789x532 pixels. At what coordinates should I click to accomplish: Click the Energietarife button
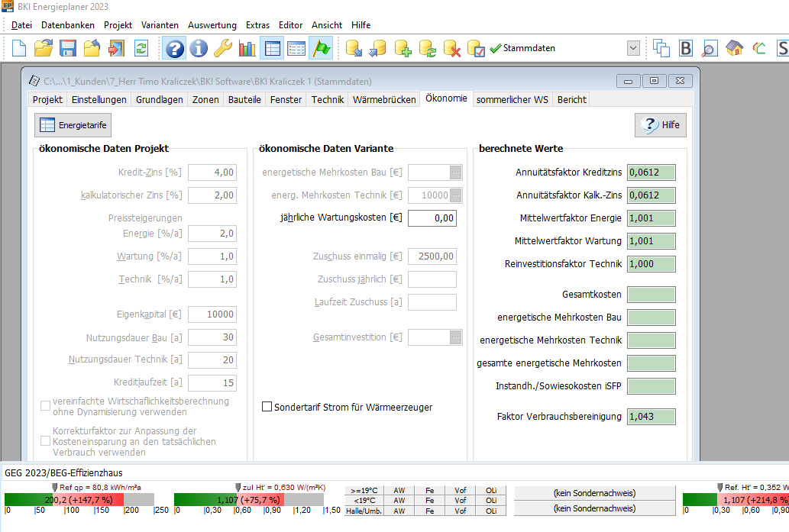click(x=73, y=125)
